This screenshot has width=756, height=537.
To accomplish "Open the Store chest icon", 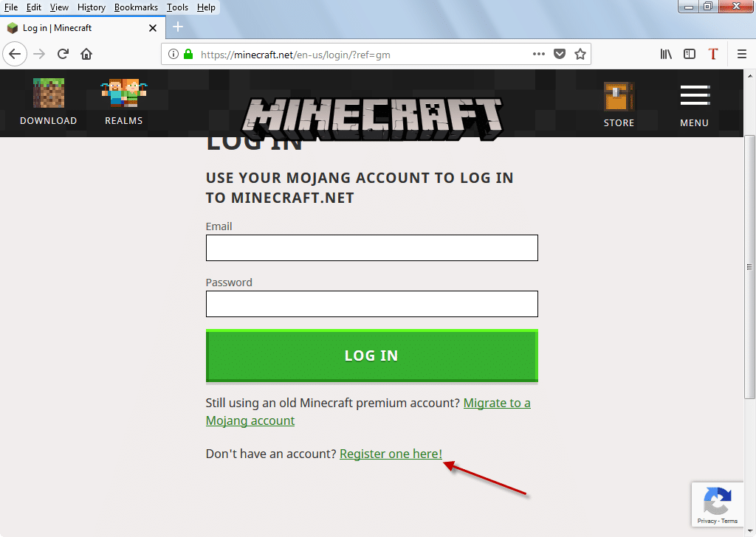I will click(619, 97).
